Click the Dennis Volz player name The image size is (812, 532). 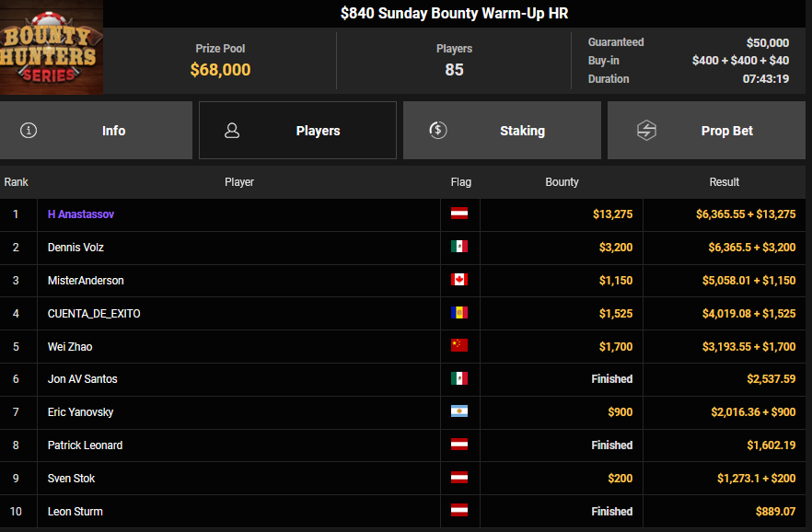pyautogui.click(x=76, y=248)
